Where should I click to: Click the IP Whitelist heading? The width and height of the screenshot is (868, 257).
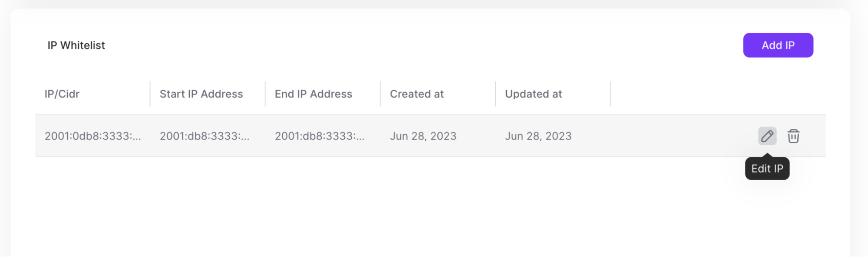point(76,45)
